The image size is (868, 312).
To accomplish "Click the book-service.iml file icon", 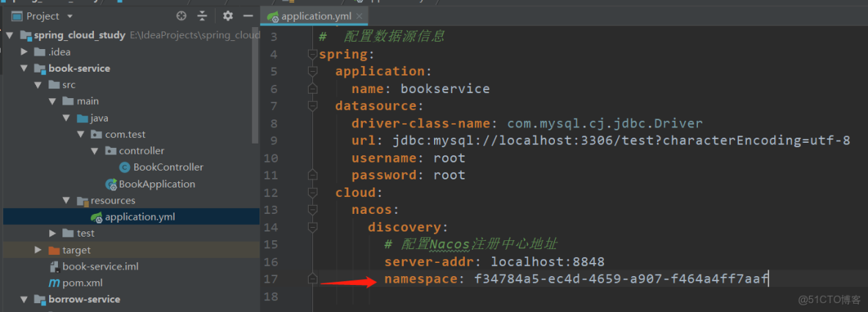I will [x=54, y=267].
